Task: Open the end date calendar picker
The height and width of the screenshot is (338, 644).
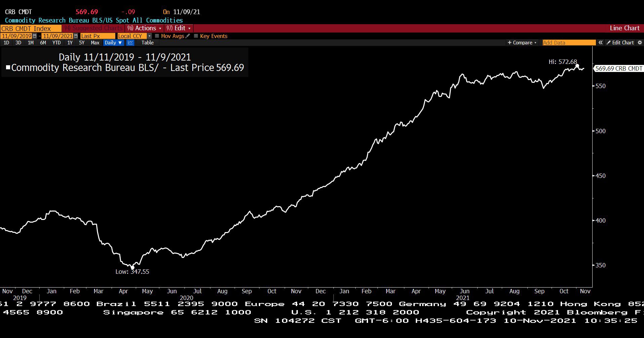Action: (76, 36)
